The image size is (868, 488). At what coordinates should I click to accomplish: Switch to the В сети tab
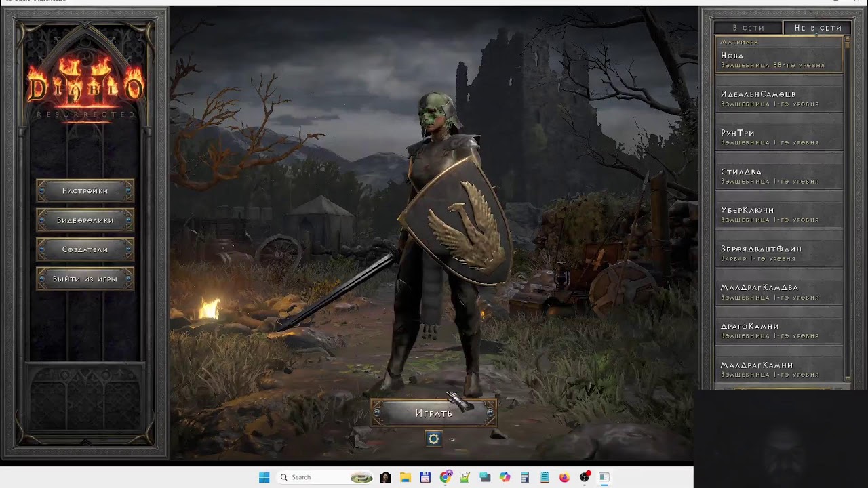click(749, 28)
